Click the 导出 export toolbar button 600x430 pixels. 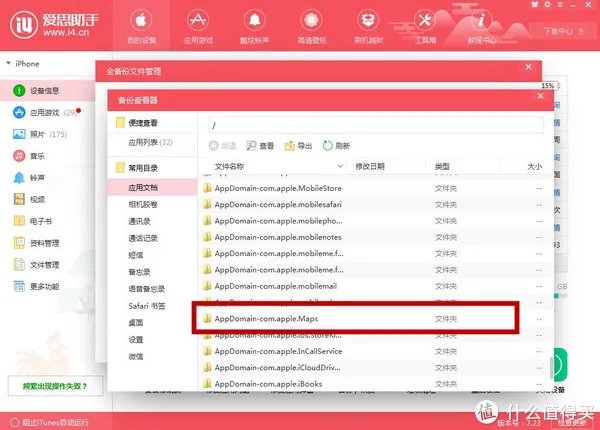pyautogui.click(x=298, y=145)
